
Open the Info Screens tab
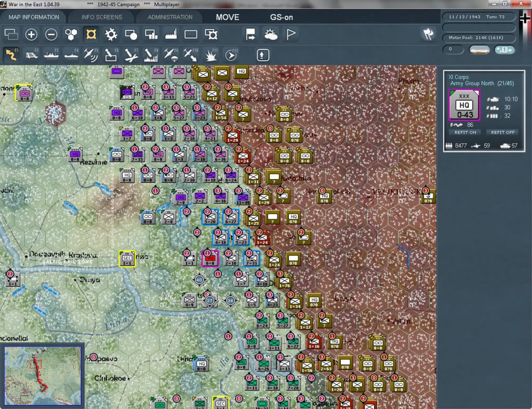[x=101, y=17]
